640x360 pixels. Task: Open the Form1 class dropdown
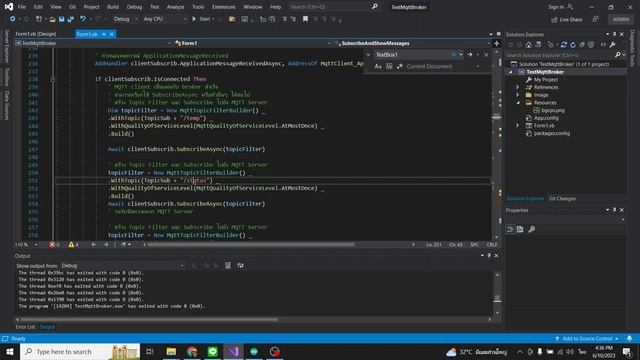(252, 43)
